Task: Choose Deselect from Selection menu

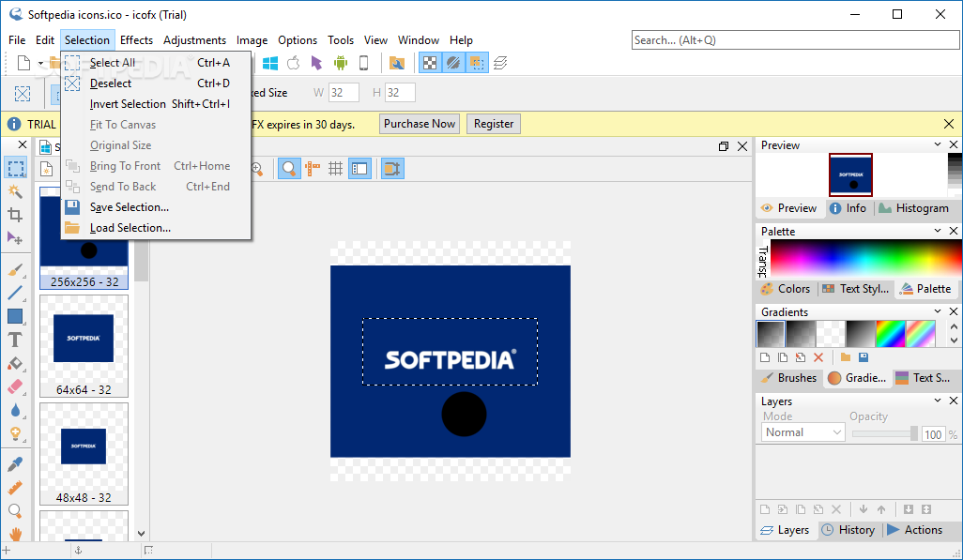Action: (156, 83)
